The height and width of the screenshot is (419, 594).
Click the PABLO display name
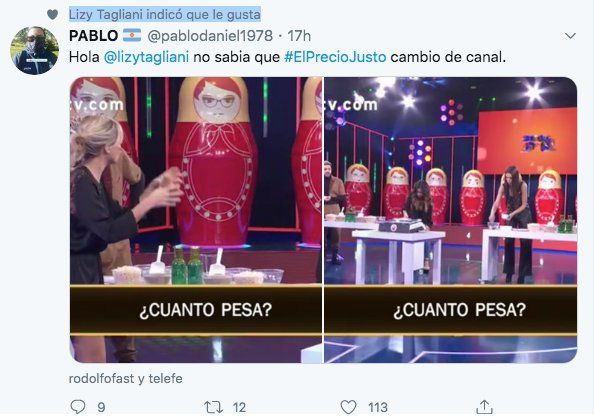coord(94,36)
